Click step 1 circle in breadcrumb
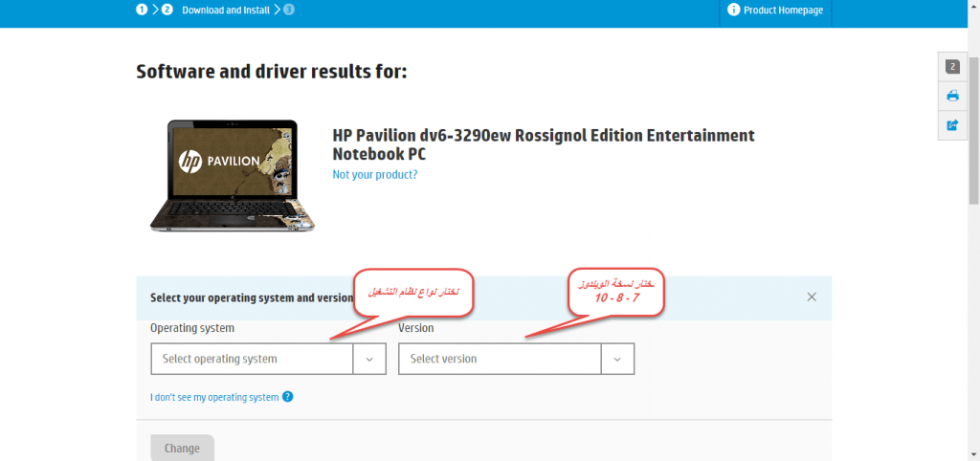980x461 pixels. (x=142, y=10)
